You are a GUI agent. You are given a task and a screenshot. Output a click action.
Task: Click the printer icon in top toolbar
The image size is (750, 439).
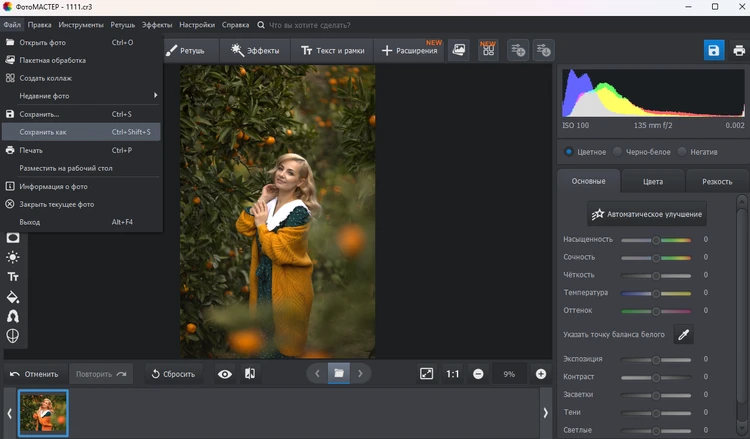tap(737, 50)
